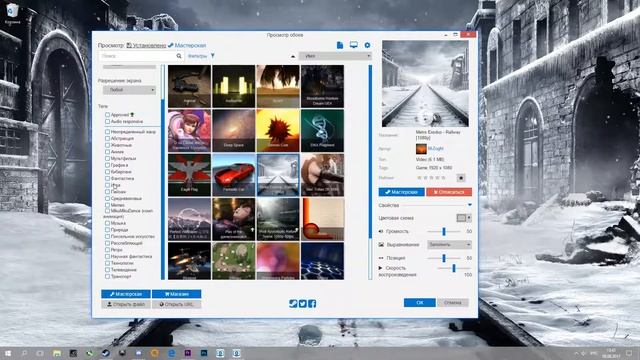Select the red Fantastic Car wallpaper thumbnail
Screen dimensions: 640x360
tap(233, 175)
